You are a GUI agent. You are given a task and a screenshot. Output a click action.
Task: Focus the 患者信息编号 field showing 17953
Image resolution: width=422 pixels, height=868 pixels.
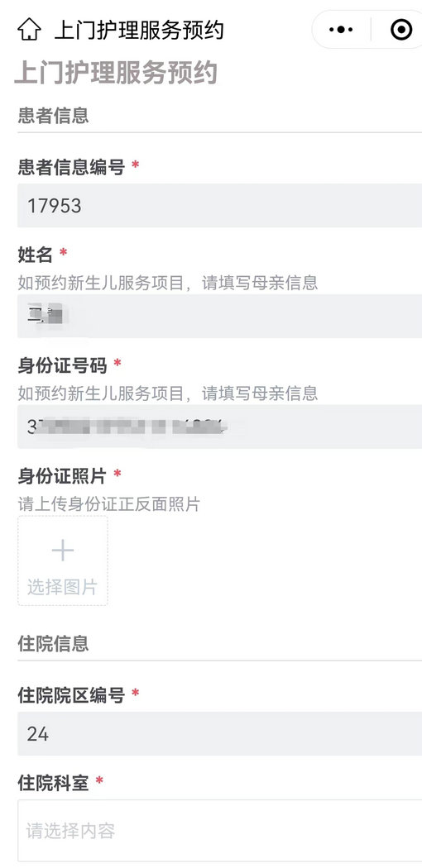pyautogui.click(x=220, y=205)
